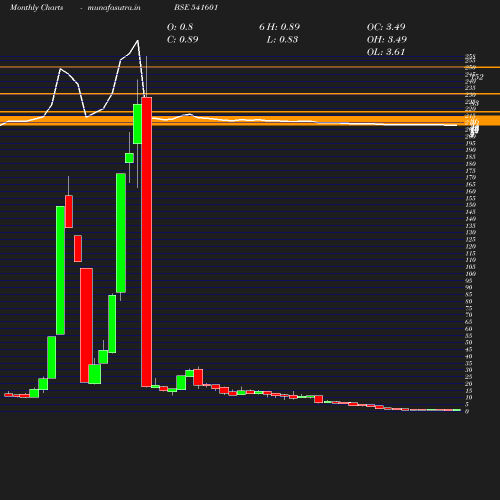Click the 'munafasutra.in' source label
This screenshot has width=500, height=500.
tap(114, 7)
